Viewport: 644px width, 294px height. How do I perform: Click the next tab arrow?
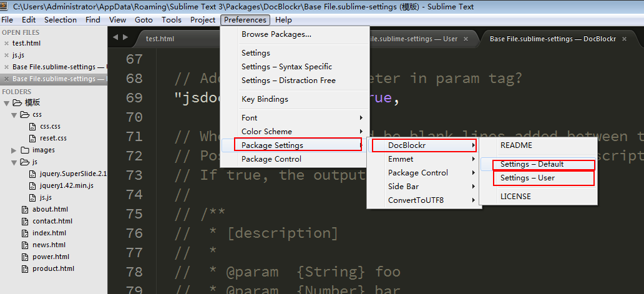click(125, 37)
